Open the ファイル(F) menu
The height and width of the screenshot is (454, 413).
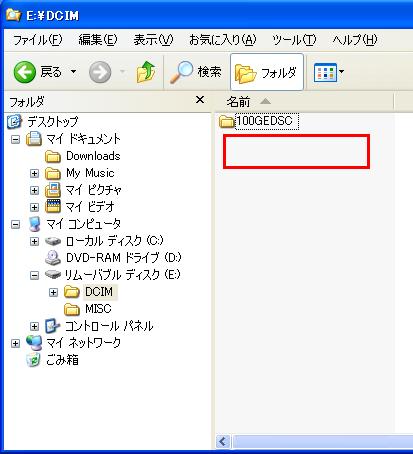click(x=37, y=40)
